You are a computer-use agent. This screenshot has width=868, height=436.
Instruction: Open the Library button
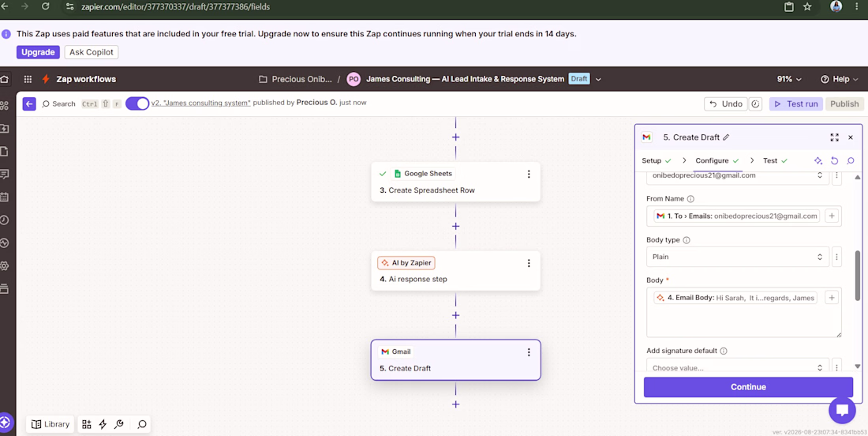[51, 424]
